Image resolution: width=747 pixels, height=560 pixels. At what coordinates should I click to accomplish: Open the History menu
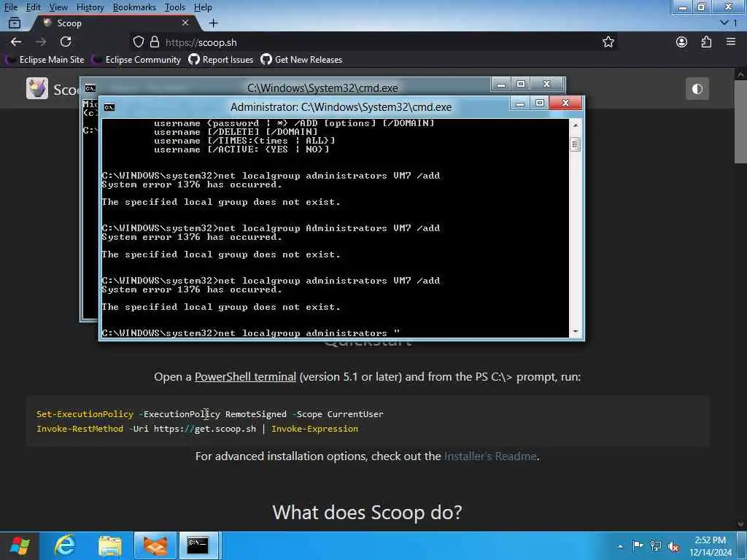[x=90, y=7]
